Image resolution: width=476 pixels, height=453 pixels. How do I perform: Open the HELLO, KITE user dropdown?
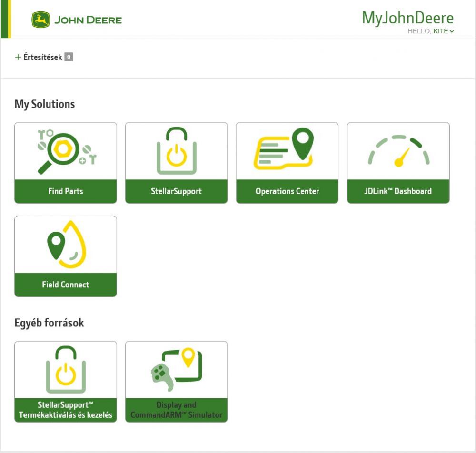(x=430, y=31)
